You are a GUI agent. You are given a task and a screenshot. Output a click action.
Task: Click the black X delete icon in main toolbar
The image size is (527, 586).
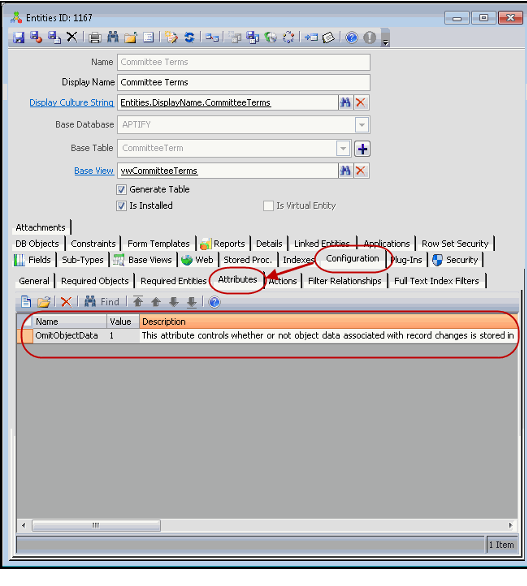(x=71, y=37)
